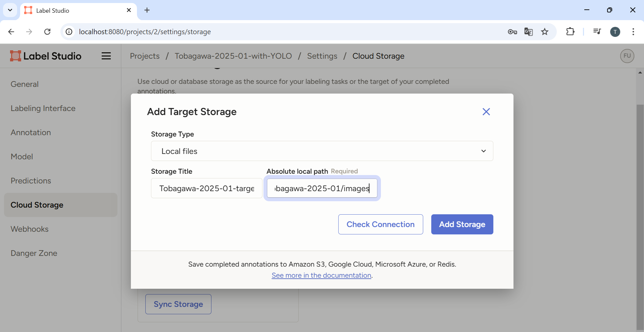This screenshot has width=644, height=332.
Task: Select the Label Studio browser tab
Action: (79, 10)
